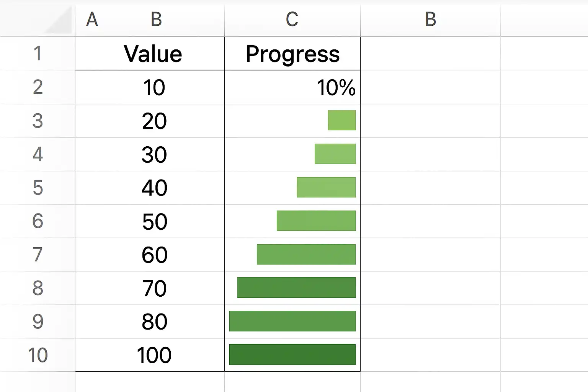The height and width of the screenshot is (392, 588).
Task: Select the "Progress" header cell
Action: tap(292, 54)
